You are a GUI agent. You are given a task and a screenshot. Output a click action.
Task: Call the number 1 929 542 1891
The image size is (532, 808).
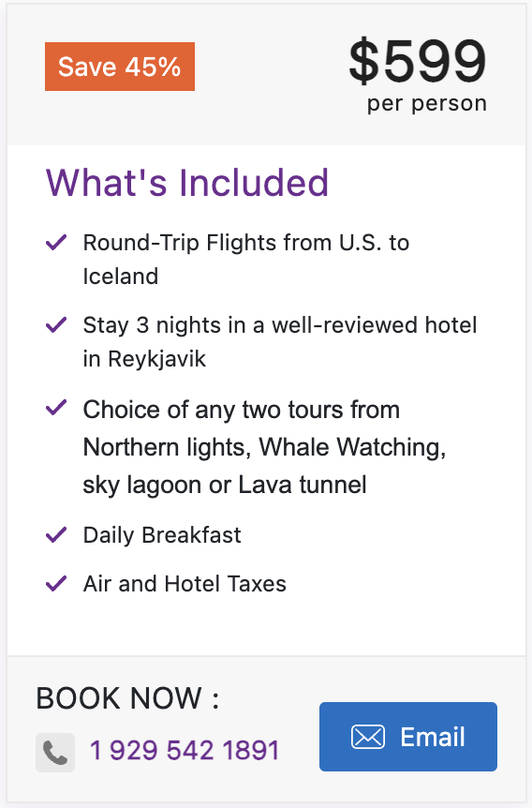click(x=185, y=750)
